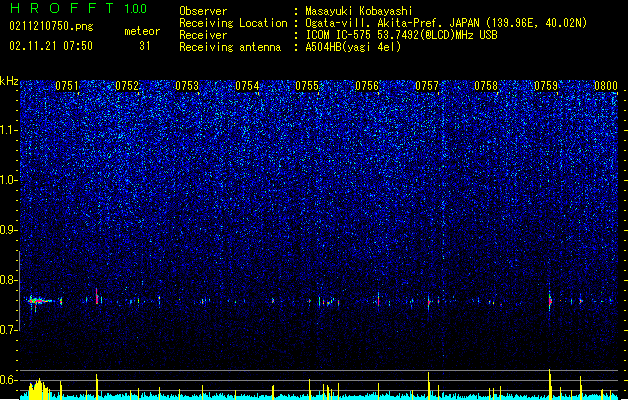Click the 'Receiving antenna' label

230,47
